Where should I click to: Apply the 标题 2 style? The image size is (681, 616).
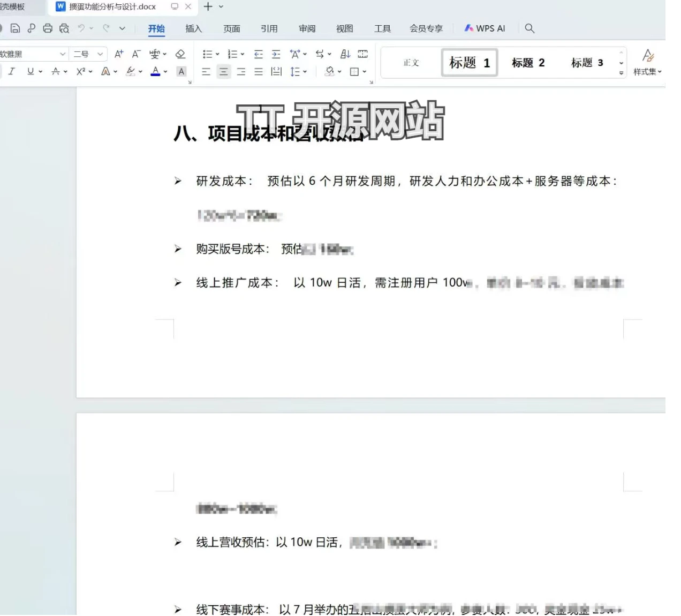(528, 63)
